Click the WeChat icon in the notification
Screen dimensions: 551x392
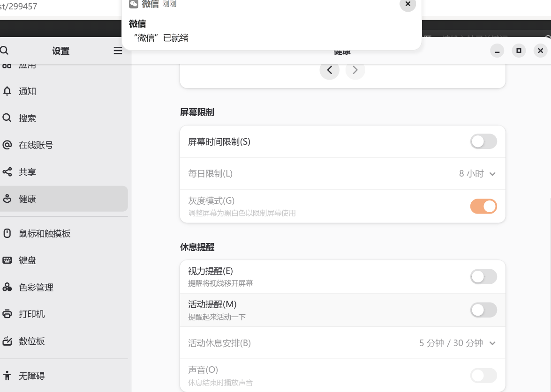point(134,4)
